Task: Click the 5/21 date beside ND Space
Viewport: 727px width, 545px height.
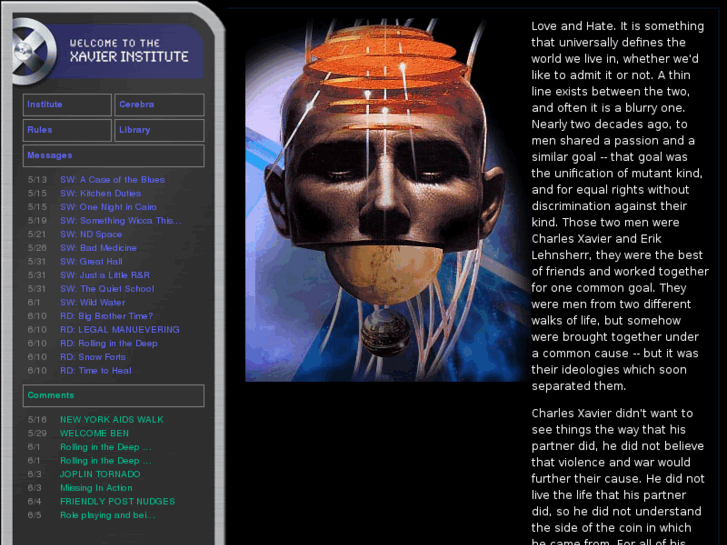Action: [37, 235]
